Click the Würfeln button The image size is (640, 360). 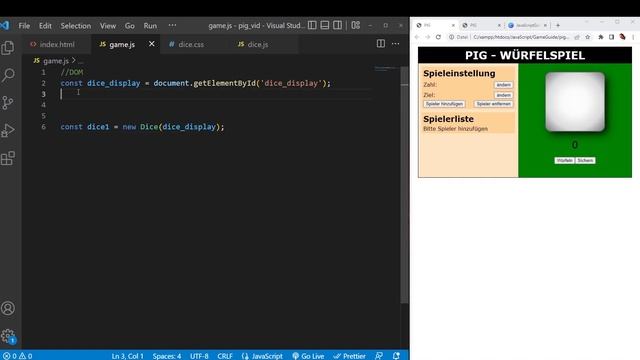pos(564,160)
